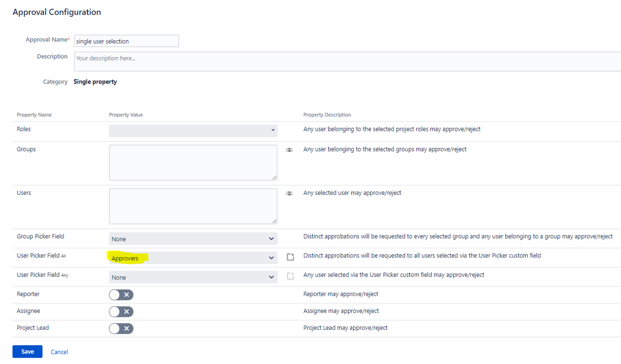621x364 pixels.
Task: Expand the User Picker Field Any dropdown
Action: click(x=193, y=277)
